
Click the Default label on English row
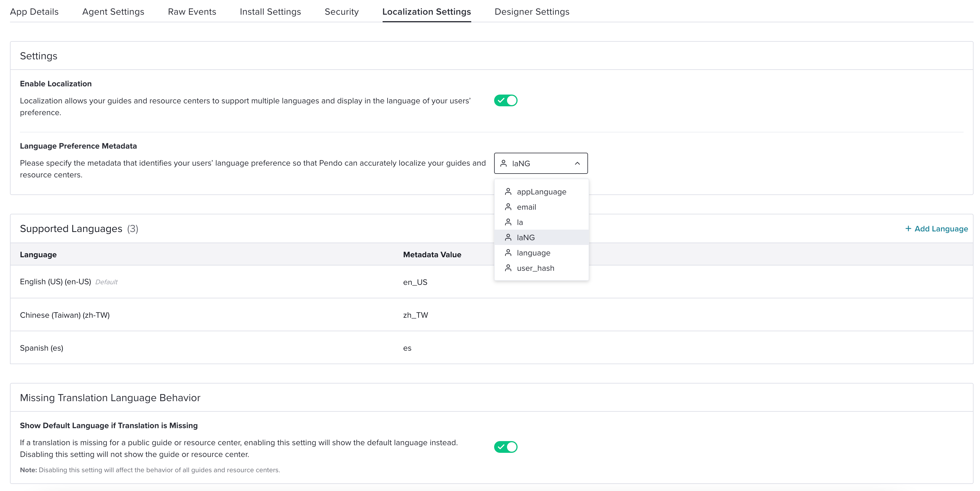pos(106,282)
